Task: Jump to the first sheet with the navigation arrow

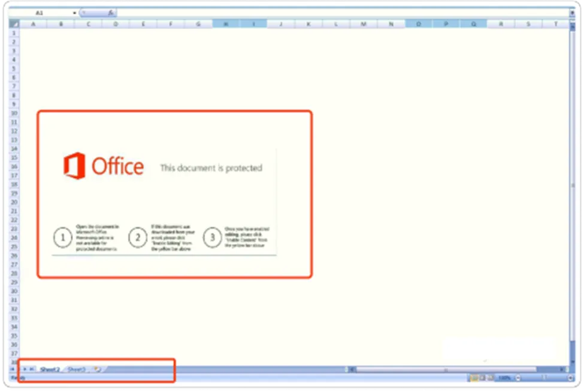Action: pyautogui.click(x=13, y=369)
